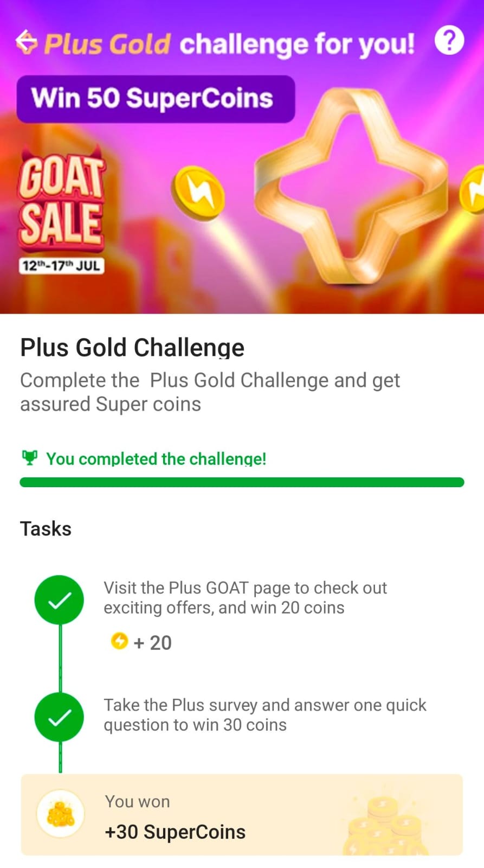This screenshot has height=868, width=484.
Task: Tap the checkmark for the Plus survey task
Action: coord(59,717)
